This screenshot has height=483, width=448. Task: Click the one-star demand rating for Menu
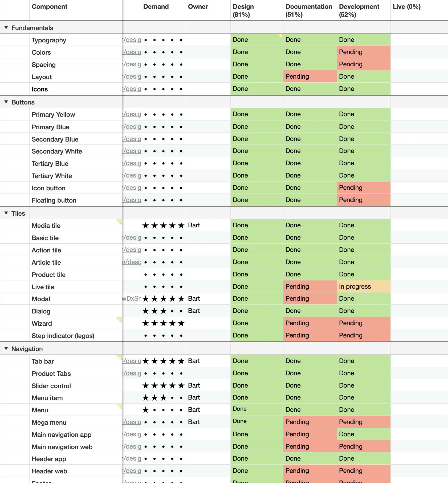click(163, 410)
